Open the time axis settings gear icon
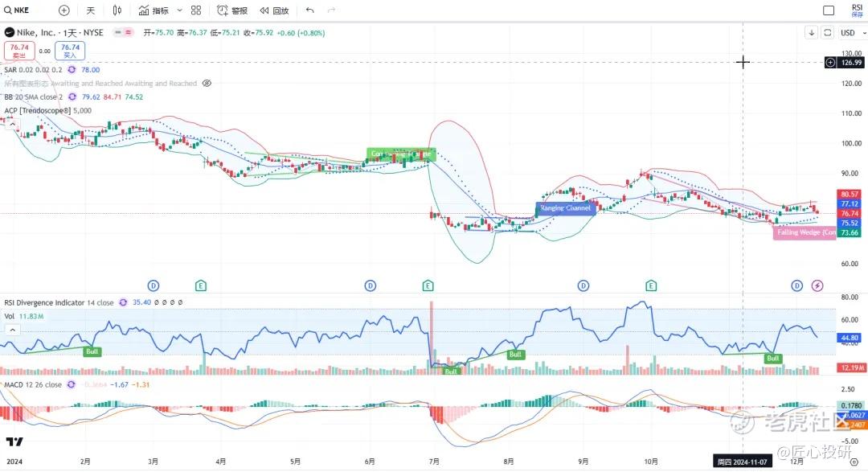Image resolution: width=868 pixels, height=472 pixels. 854,462
